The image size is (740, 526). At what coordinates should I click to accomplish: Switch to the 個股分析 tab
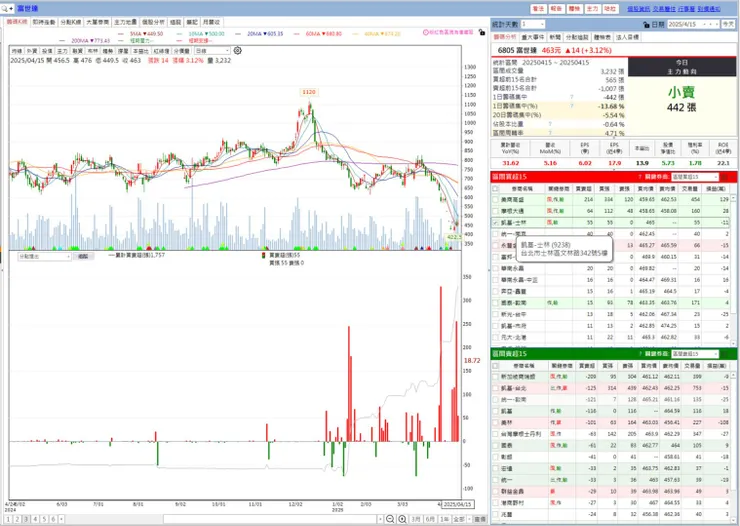[x=153, y=22]
